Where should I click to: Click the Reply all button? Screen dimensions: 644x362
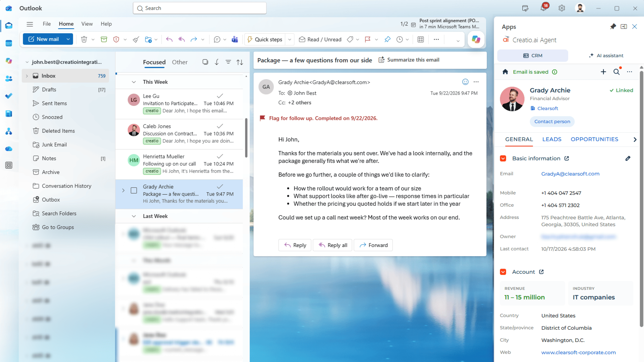[332, 245]
